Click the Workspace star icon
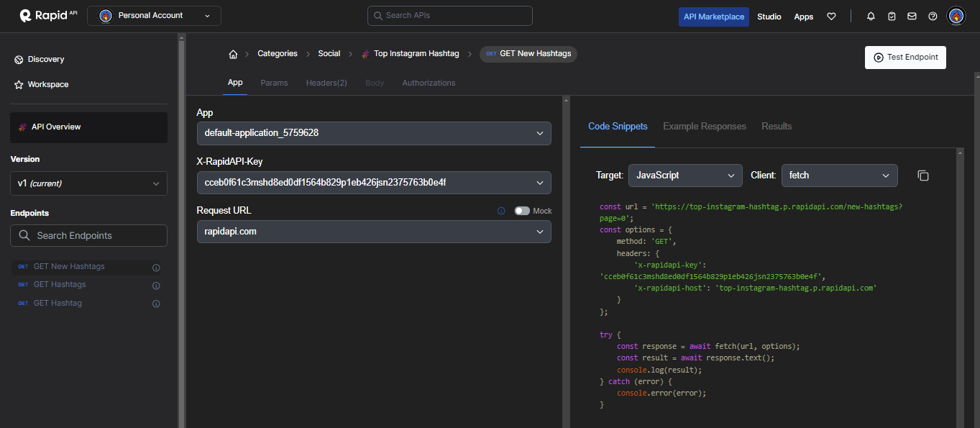 [x=19, y=85]
